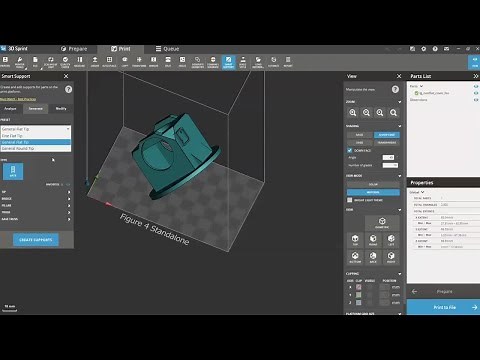Open the Analyze tab
The height and width of the screenshot is (360, 480).
10,109
